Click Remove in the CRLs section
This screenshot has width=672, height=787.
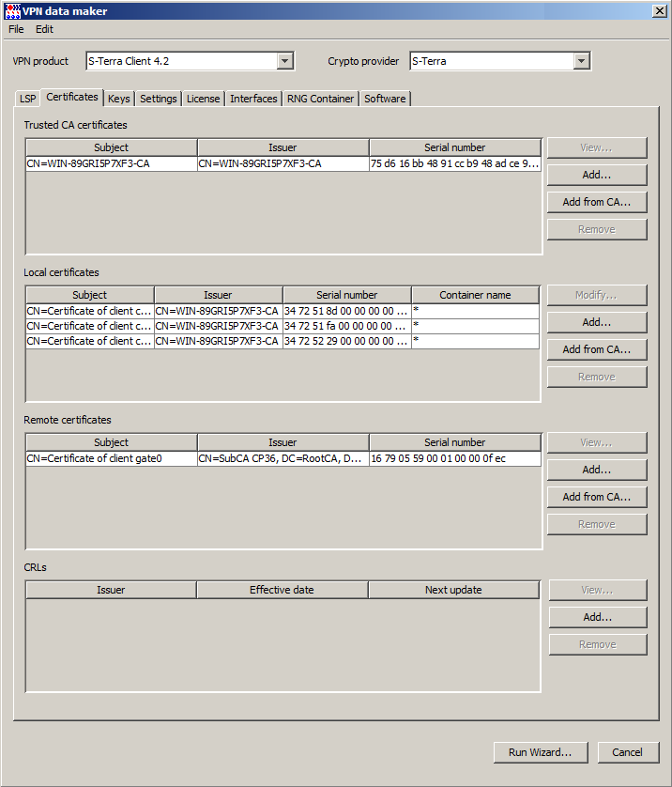click(598, 644)
